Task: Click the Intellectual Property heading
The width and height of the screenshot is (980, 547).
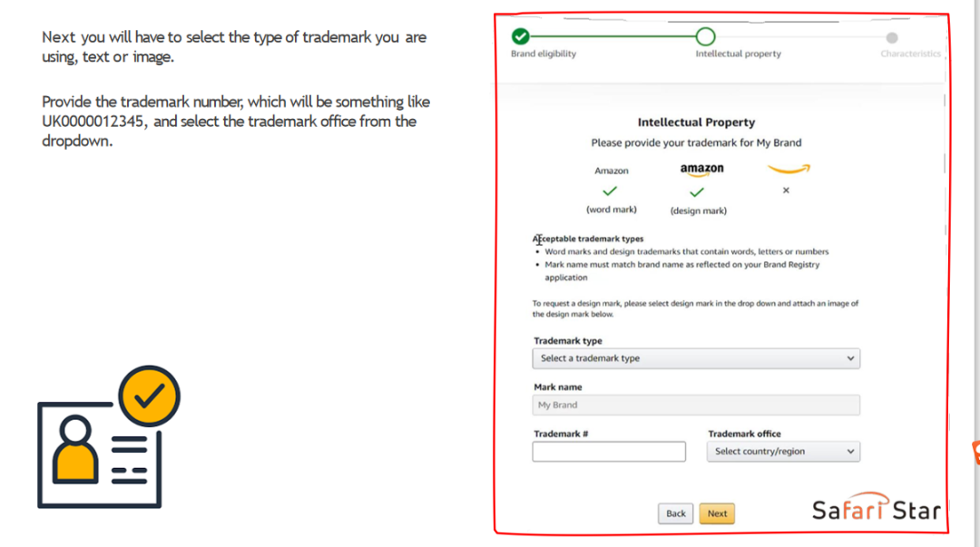Action: tap(696, 122)
